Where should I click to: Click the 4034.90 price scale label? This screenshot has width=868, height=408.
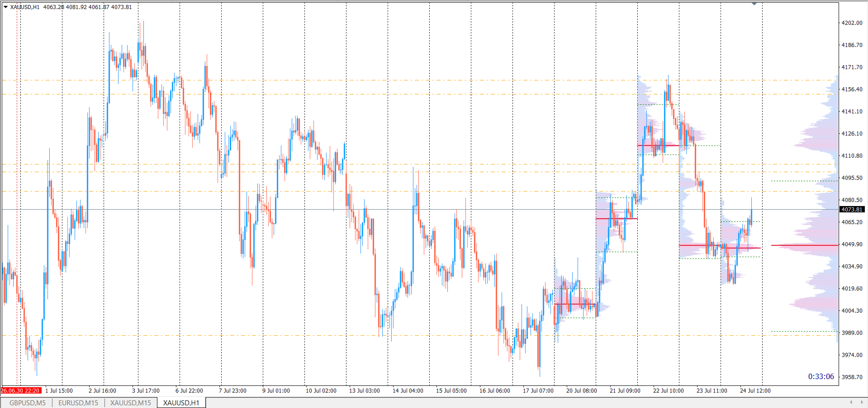(x=852, y=267)
